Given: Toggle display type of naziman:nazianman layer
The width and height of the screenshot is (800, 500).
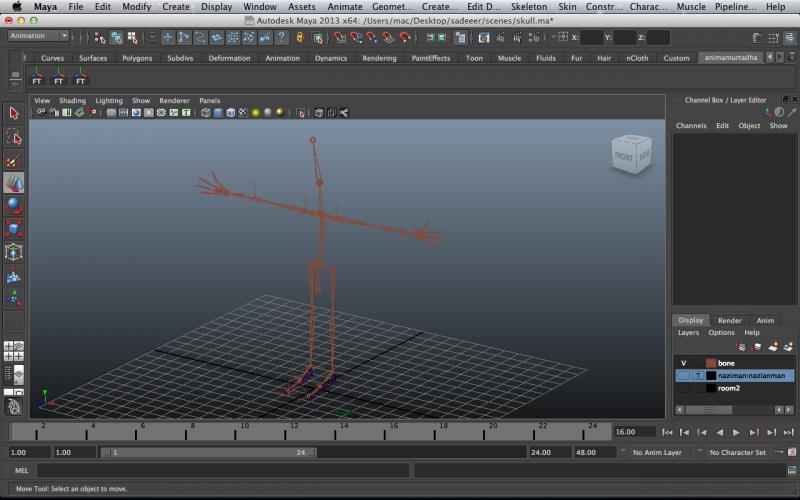Looking at the screenshot, I should [697, 376].
